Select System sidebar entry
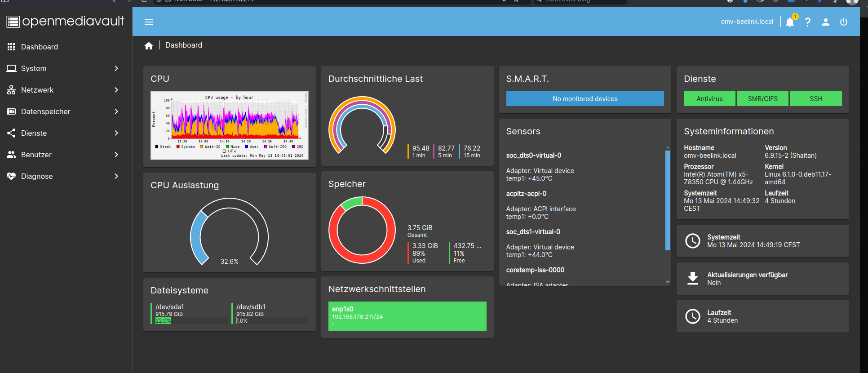This screenshot has height=373, width=868. tap(66, 68)
